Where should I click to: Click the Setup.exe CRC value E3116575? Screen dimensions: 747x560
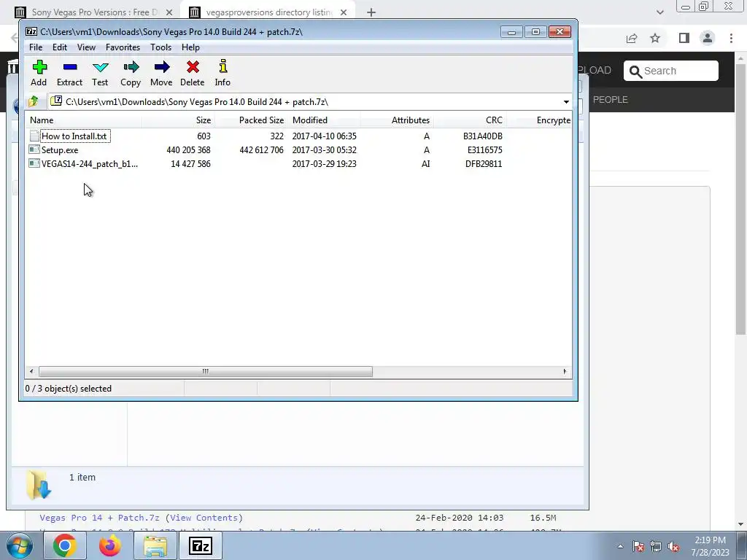click(484, 150)
